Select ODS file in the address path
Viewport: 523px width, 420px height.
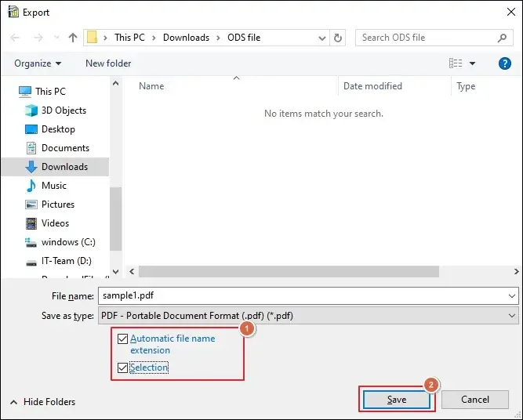[244, 38]
